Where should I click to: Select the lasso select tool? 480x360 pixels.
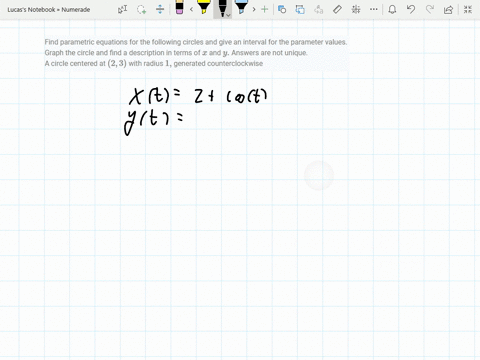click(141, 9)
